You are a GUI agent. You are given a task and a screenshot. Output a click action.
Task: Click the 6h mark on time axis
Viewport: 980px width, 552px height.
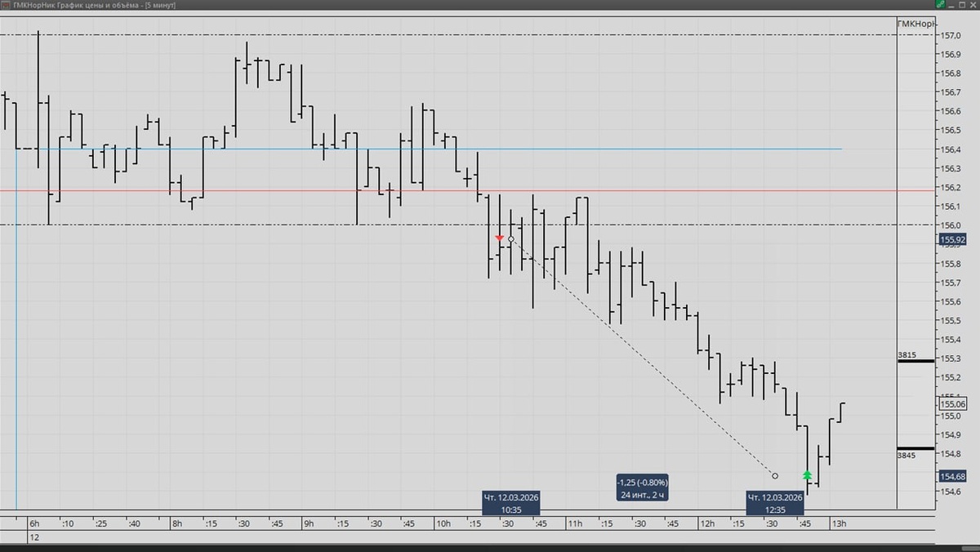coord(33,523)
